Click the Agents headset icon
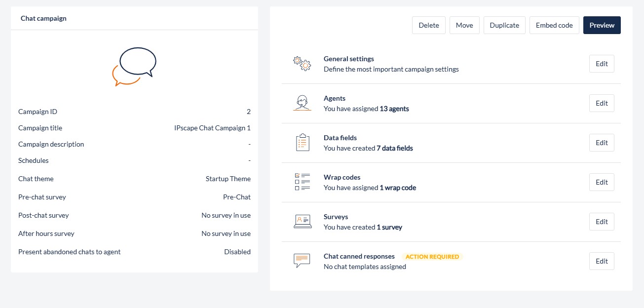644x308 pixels. pos(302,103)
